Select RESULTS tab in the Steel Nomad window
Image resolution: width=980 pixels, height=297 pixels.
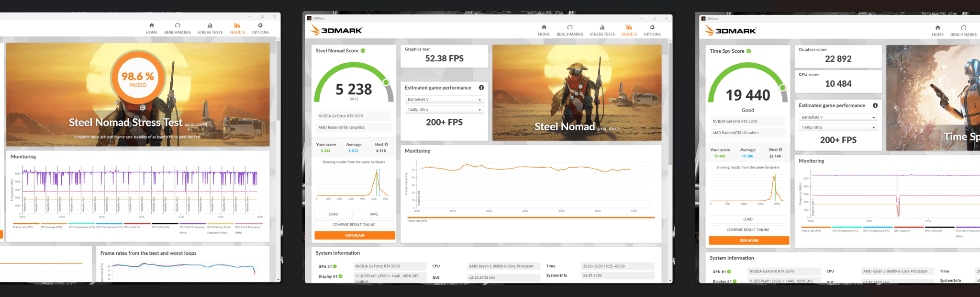629,30
